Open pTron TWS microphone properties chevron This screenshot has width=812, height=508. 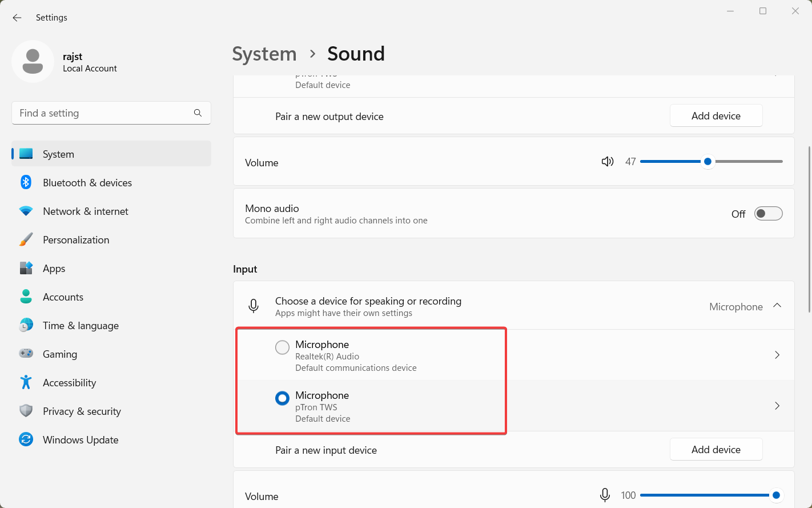tap(777, 406)
